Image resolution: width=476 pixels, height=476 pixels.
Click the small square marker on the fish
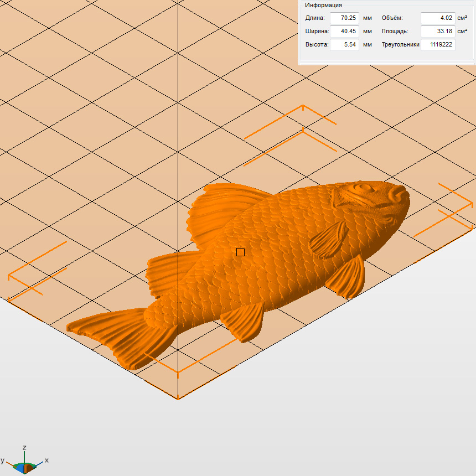pyautogui.click(x=240, y=252)
